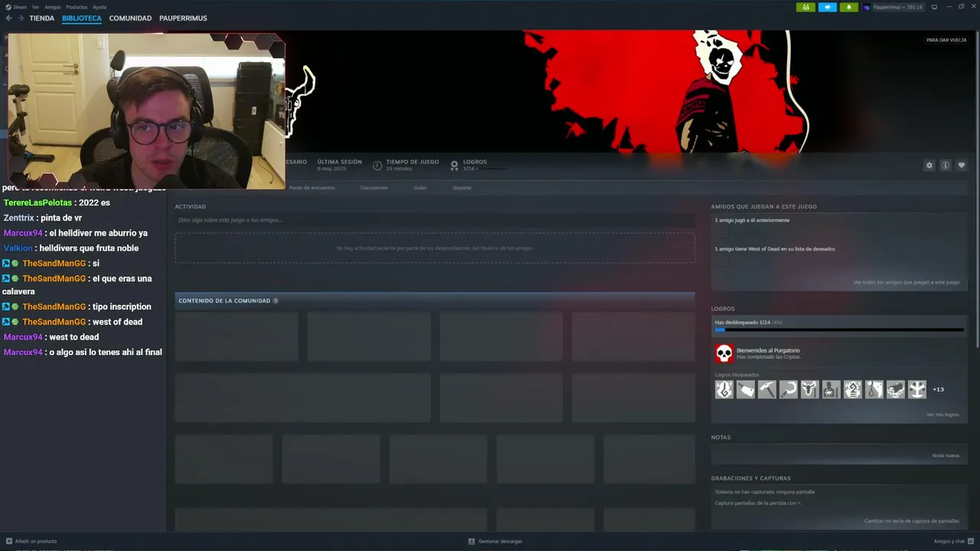This screenshot has width=980, height=551.
Task: Open the Steam menu
Action: coord(16,7)
